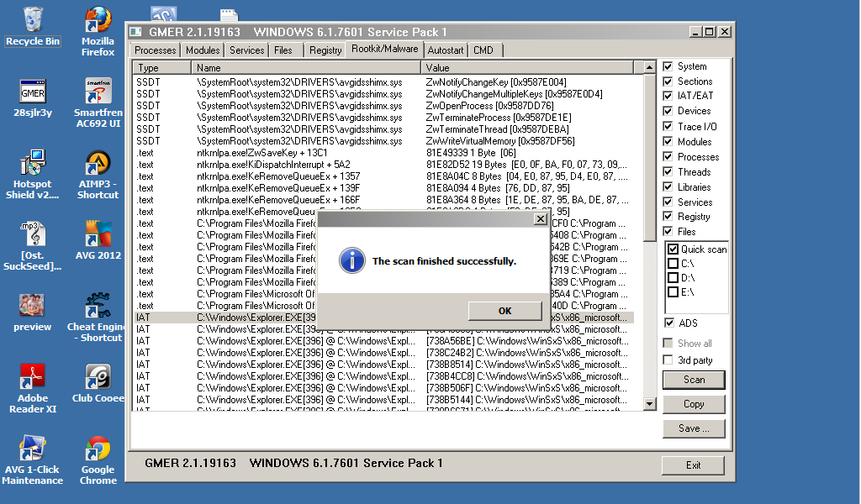Toggle the Devices checkbox

668,111
